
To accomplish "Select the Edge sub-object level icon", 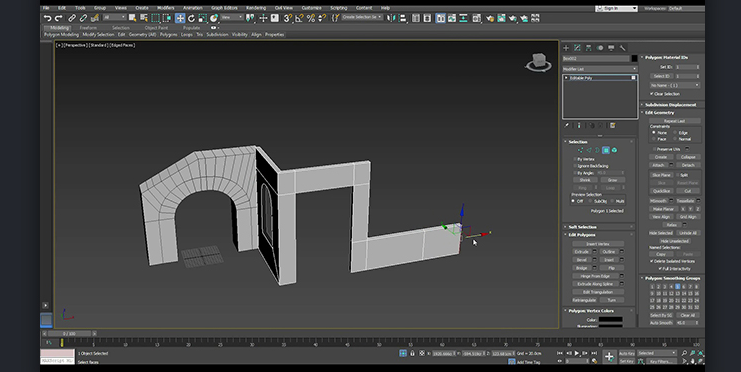I will pyautogui.click(x=589, y=150).
